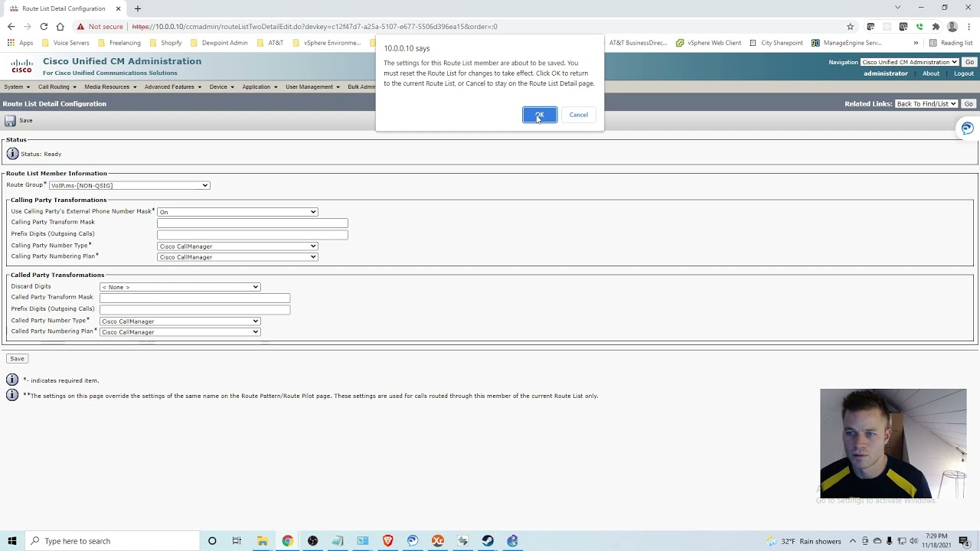The width and height of the screenshot is (980, 551).
Task: Open the notifications center icon
Action: click(964, 541)
